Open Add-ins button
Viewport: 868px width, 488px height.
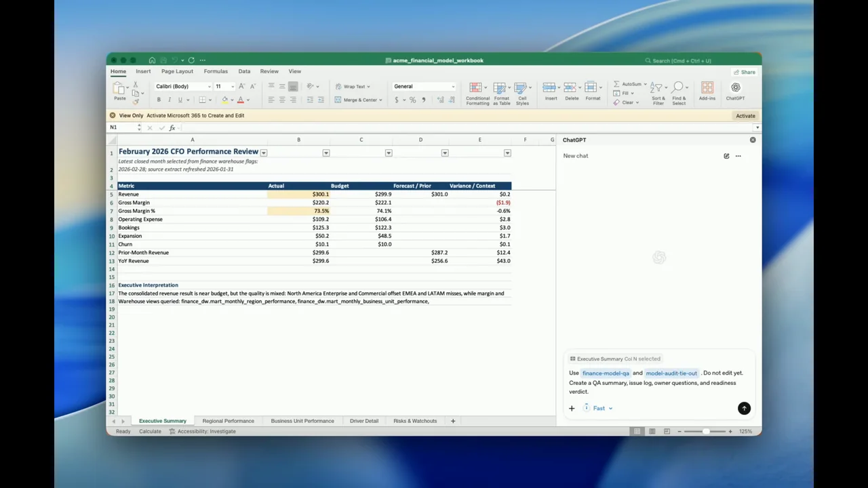coord(707,91)
